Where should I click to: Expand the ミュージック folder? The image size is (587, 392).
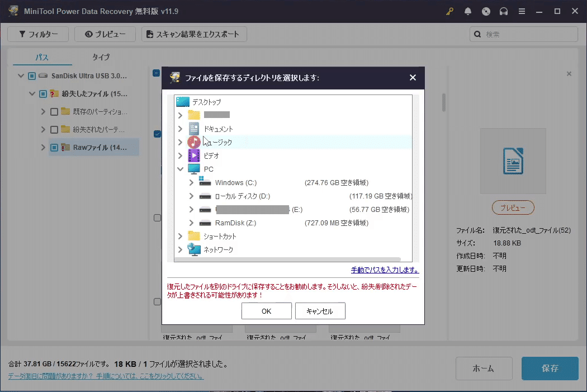[x=180, y=142]
